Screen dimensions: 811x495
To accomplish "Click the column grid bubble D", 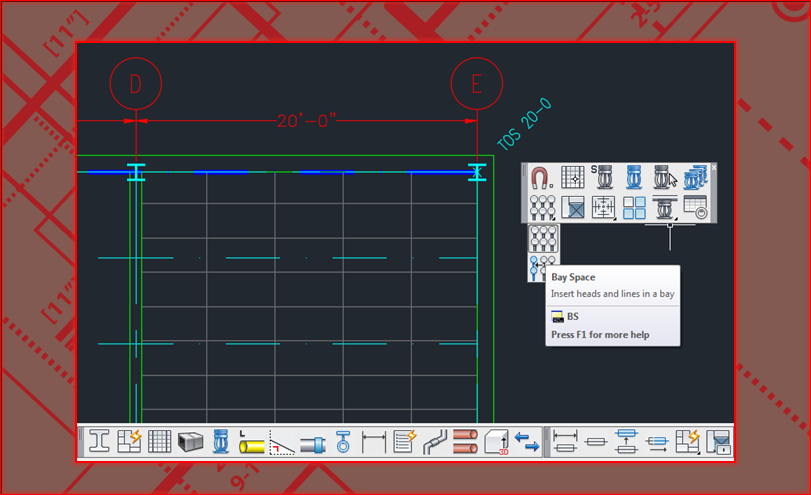I will click(134, 84).
